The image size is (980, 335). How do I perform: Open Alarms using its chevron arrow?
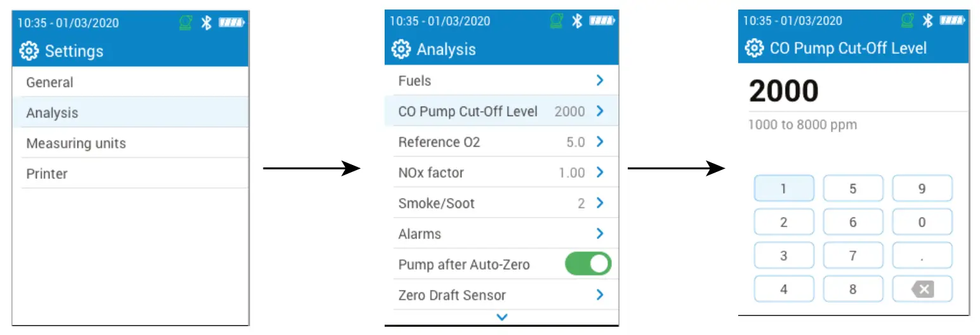click(600, 234)
